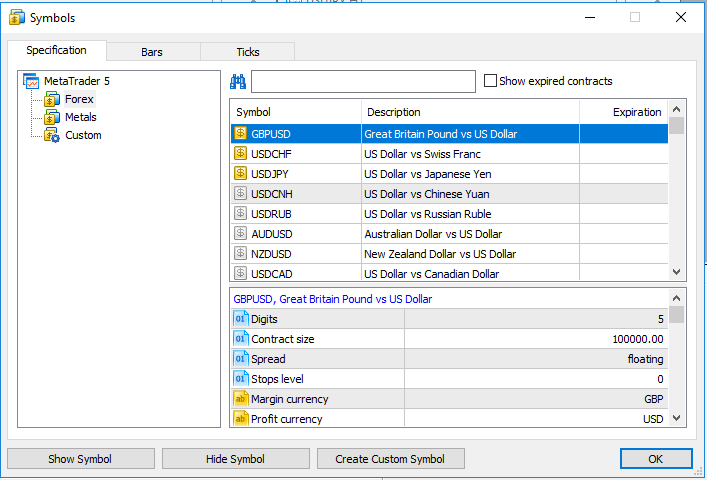Minimize the Symbols window
This screenshot has height=480, width=707.
(590, 17)
